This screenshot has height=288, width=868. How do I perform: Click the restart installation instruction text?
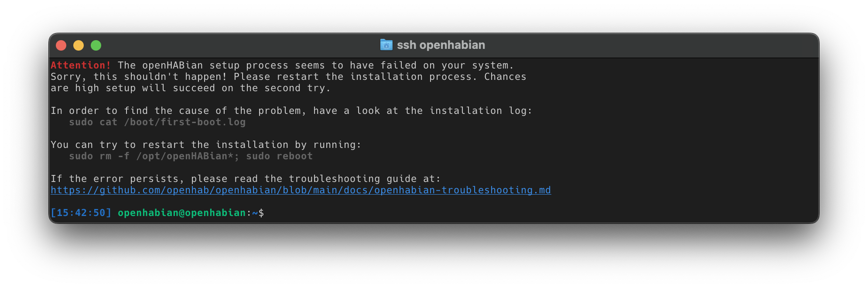click(206, 144)
